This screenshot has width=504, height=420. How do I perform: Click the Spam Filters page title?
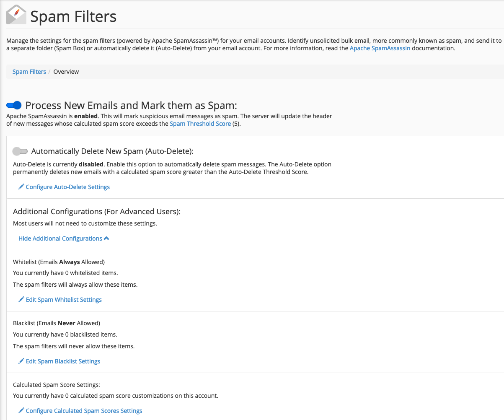click(74, 17)
